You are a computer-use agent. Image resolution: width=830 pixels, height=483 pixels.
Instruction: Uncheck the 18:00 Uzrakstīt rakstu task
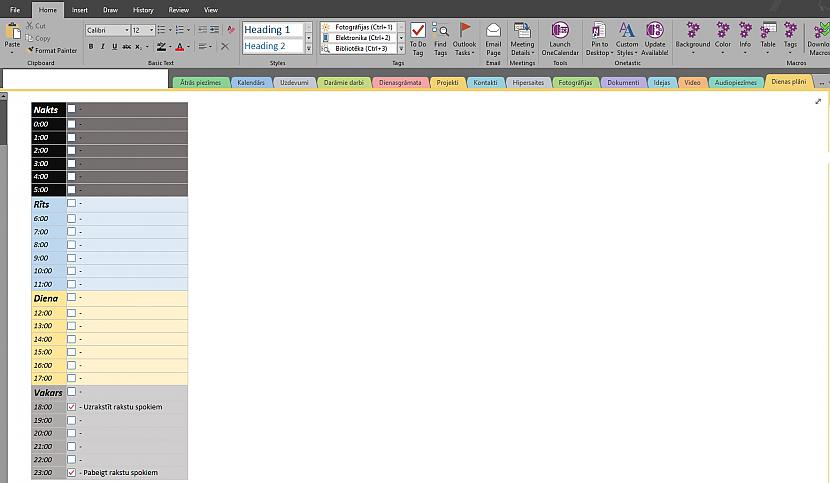[71, 407]
